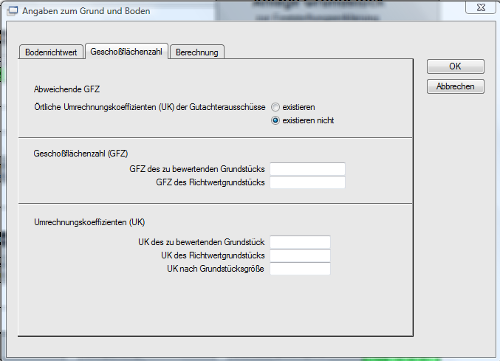
Task: Open the Berechnung tab
Action: 197,52
